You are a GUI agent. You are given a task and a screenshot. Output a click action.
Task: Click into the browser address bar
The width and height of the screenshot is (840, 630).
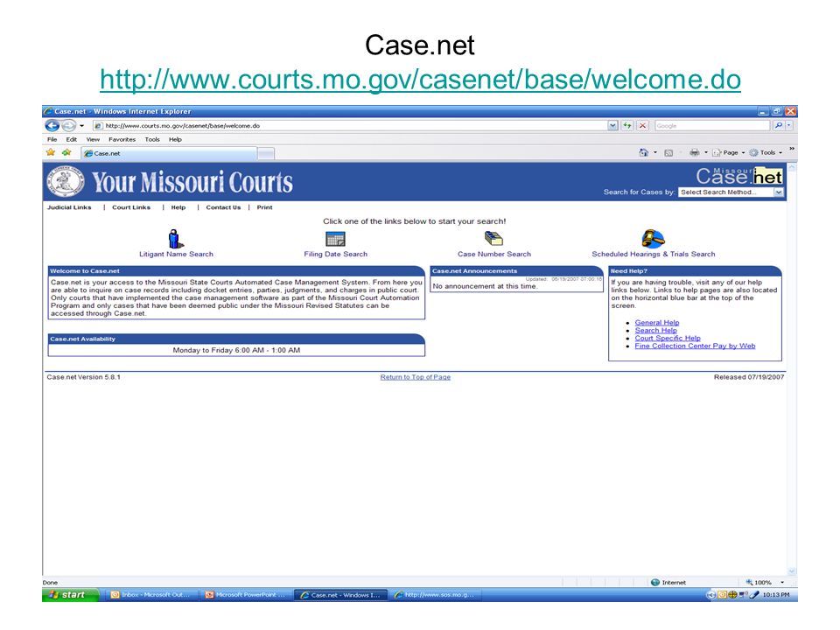coord(350,125)
